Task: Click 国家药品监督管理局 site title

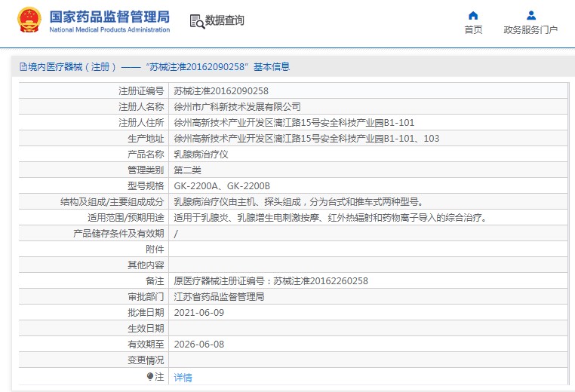Action: pyautogui.click(x=109, y=17)
